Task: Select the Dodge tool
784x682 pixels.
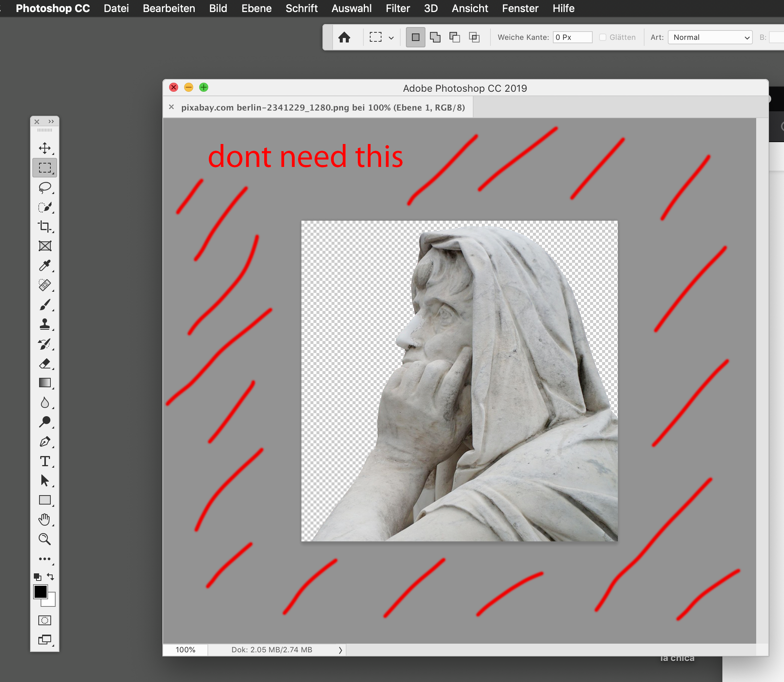Action: pos(44,422)
